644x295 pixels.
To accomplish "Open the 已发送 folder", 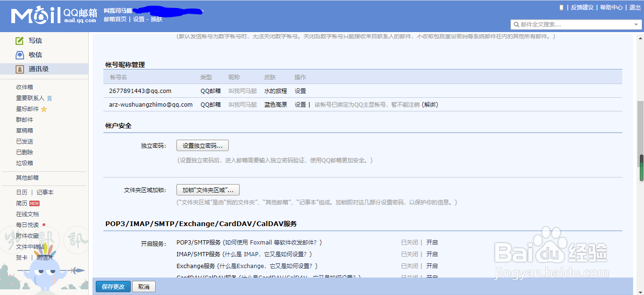I will 25,142.
